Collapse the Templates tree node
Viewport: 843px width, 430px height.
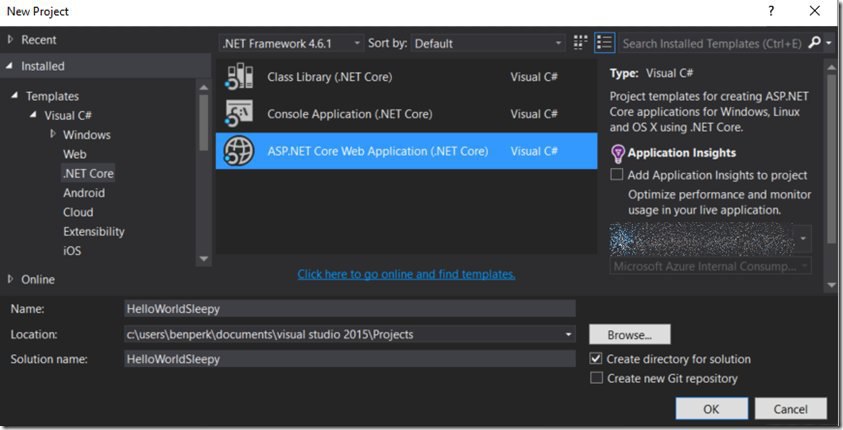tap(15, 95)
